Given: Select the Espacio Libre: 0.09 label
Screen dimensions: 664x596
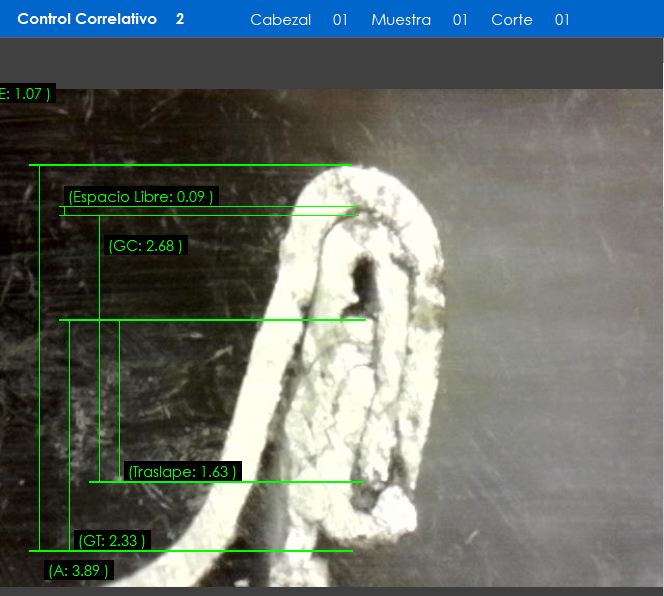Looking at the screenshot, I should pyautogui.click(x=141, y=197).
